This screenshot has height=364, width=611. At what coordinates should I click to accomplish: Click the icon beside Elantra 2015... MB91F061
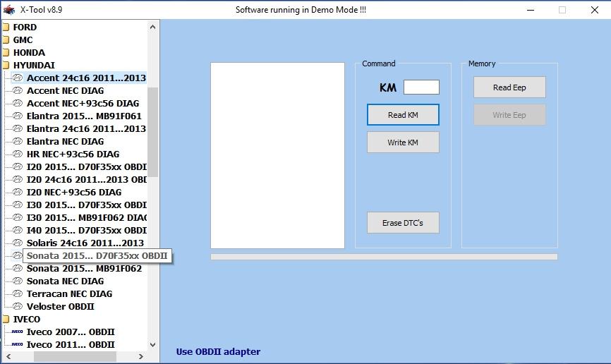click(x=18, y=116)
